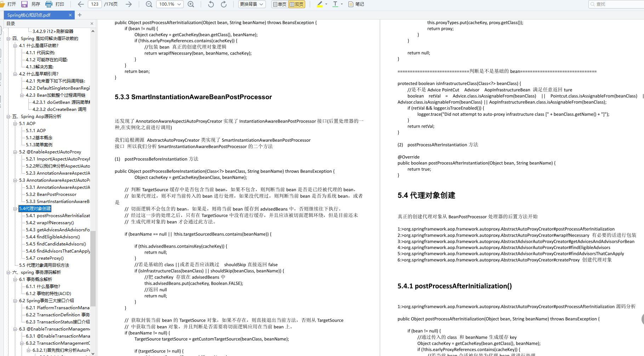The height and width of the screenshot is (356, 644).
Task: Close the Spring核心知识点.pdf tab
Action: pos(70,15)
